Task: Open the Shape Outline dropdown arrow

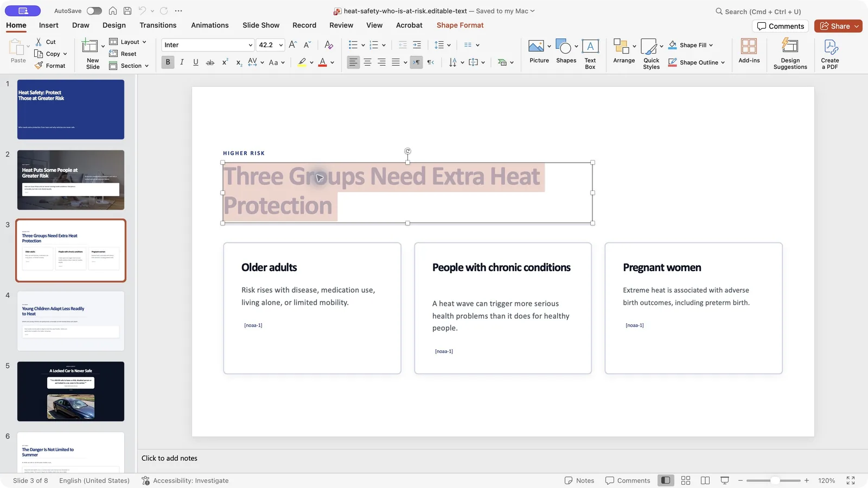Action: point(723,62)
